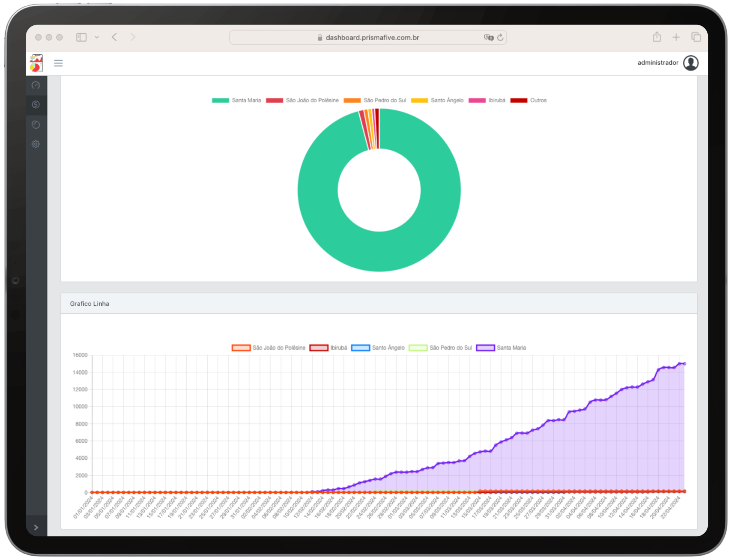Image resolution: width=731 pixels, height=560 pixels.
Task: Click the hamburger menu icon
Action: point(59,63)
